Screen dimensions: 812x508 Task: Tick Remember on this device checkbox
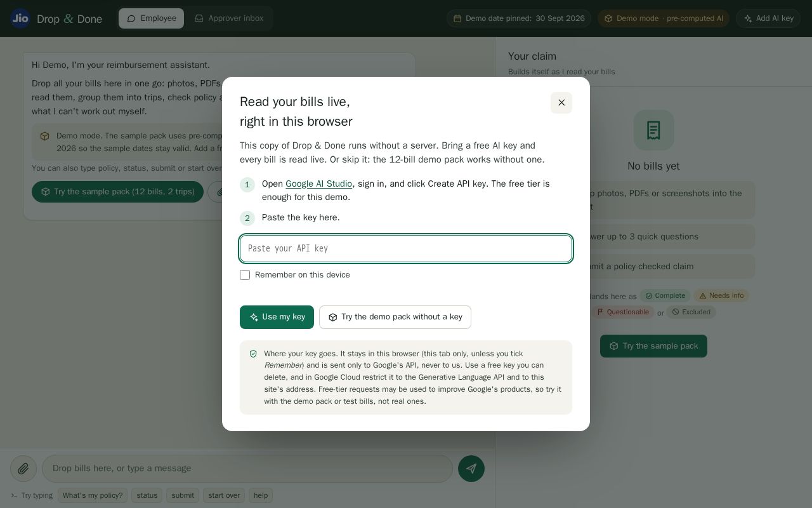[245, 275]
